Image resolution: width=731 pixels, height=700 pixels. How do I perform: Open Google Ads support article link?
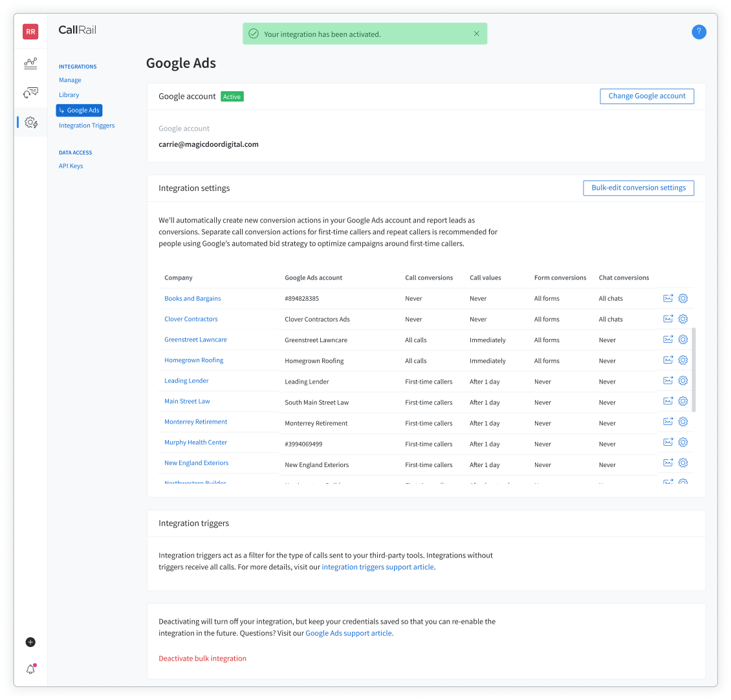pyautogui.click(x=349, y=633)
